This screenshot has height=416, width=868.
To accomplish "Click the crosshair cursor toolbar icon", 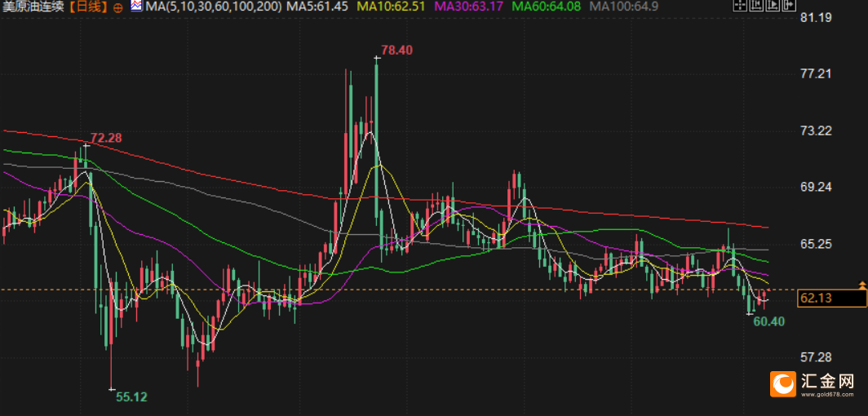I will click(x=740, y=5).
